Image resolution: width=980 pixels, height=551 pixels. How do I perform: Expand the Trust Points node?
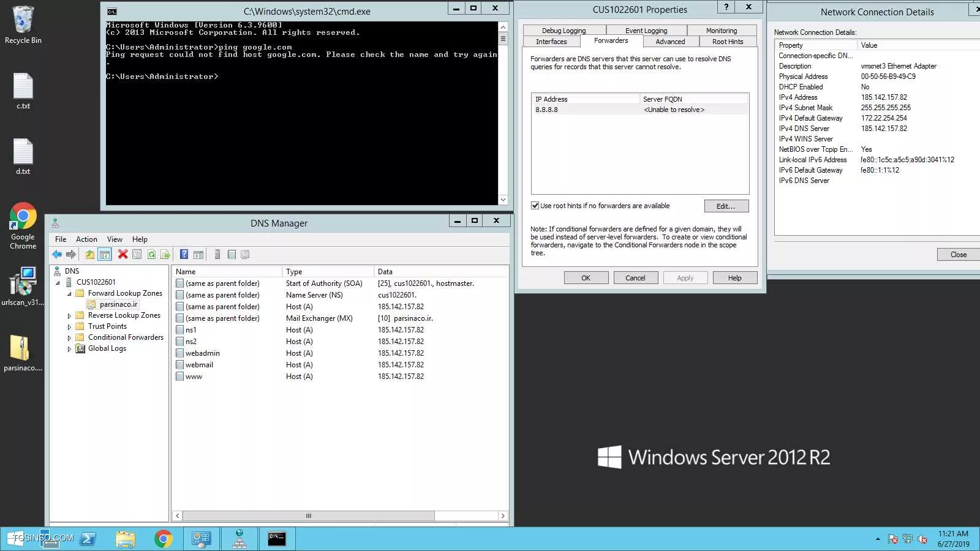tap(69, 327)
